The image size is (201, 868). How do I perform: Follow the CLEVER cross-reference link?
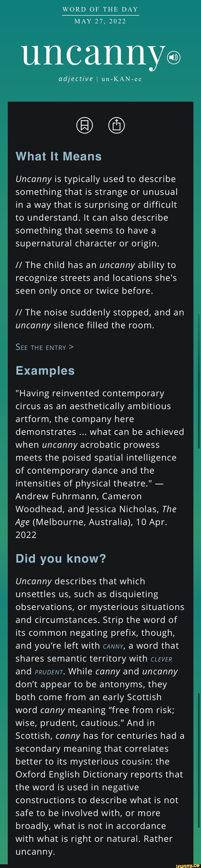[162, 659]
